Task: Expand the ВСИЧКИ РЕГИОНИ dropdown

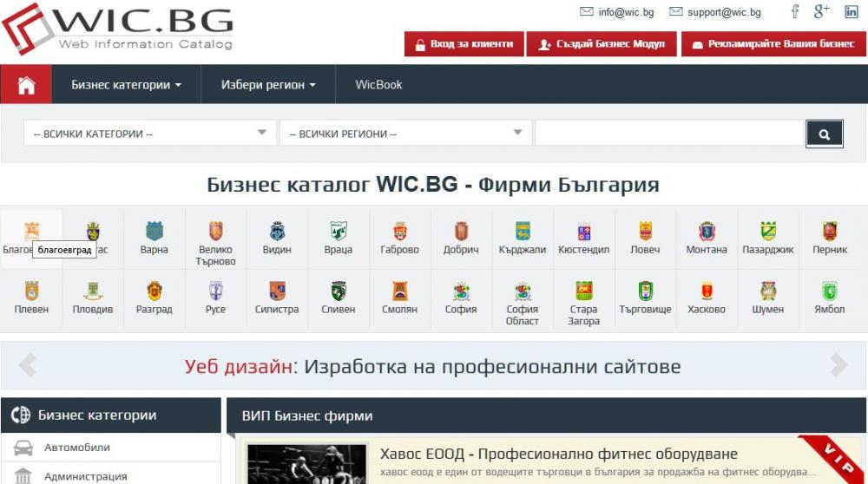Action: point(405,134)
